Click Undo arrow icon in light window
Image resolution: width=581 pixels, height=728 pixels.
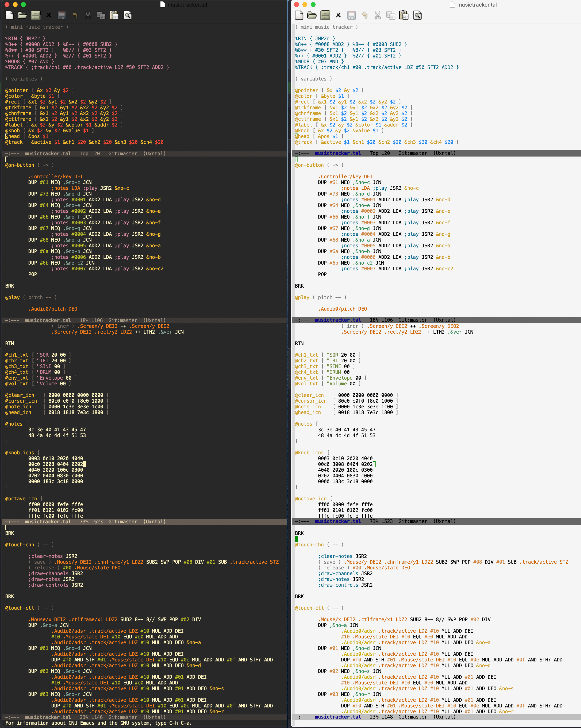[x=364, y=15]
